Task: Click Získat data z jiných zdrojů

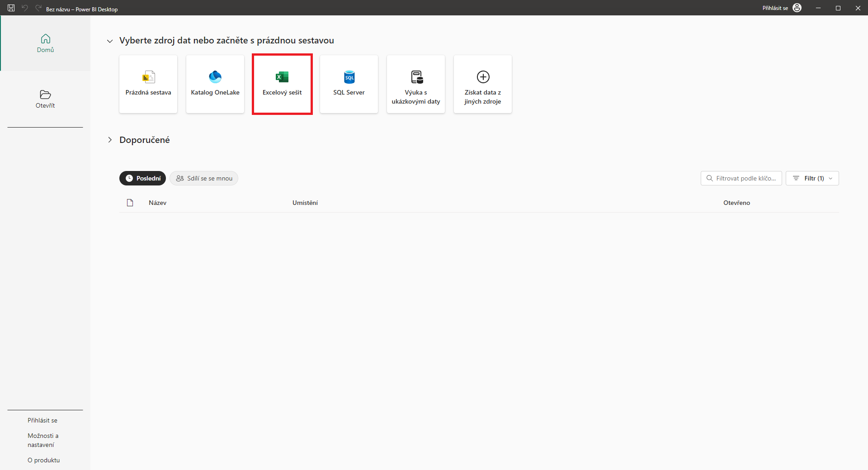Action: pyautogui.click(x=482, y=84)
